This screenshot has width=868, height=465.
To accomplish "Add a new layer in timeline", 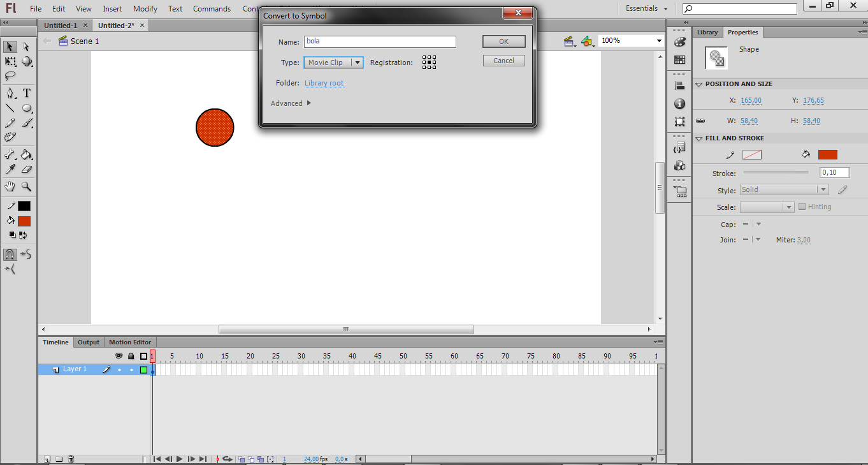I will pos(47,459).
